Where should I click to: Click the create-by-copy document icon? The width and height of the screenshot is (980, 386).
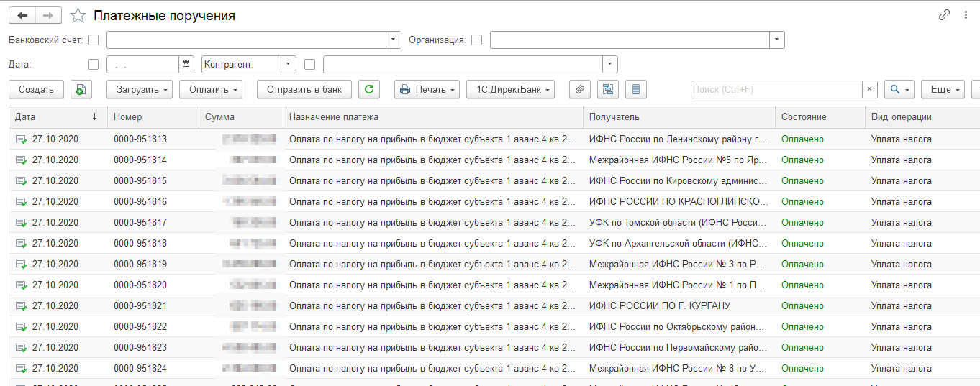tap(81, 89)
